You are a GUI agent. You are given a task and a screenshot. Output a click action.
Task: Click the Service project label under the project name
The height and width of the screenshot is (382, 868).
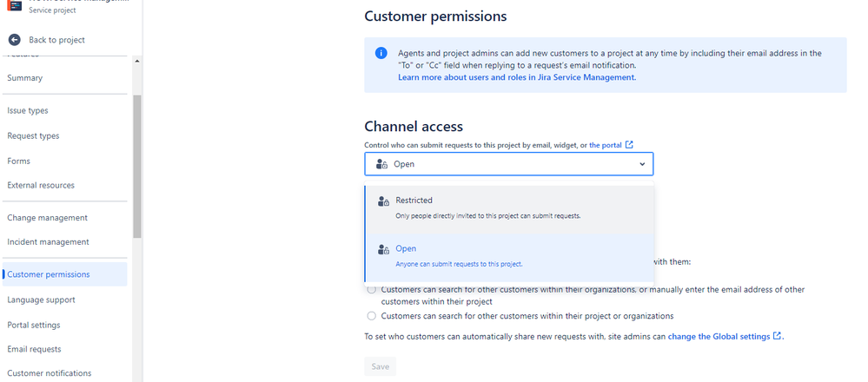(53, 10)
